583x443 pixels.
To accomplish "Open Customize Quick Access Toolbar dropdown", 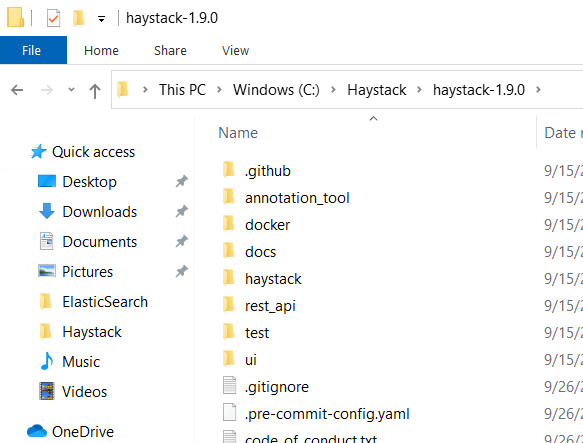I will (x=101, y=19).
